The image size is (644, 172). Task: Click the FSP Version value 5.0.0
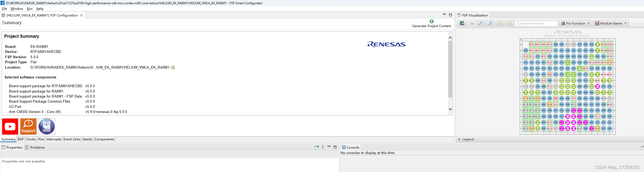(34, 57)
